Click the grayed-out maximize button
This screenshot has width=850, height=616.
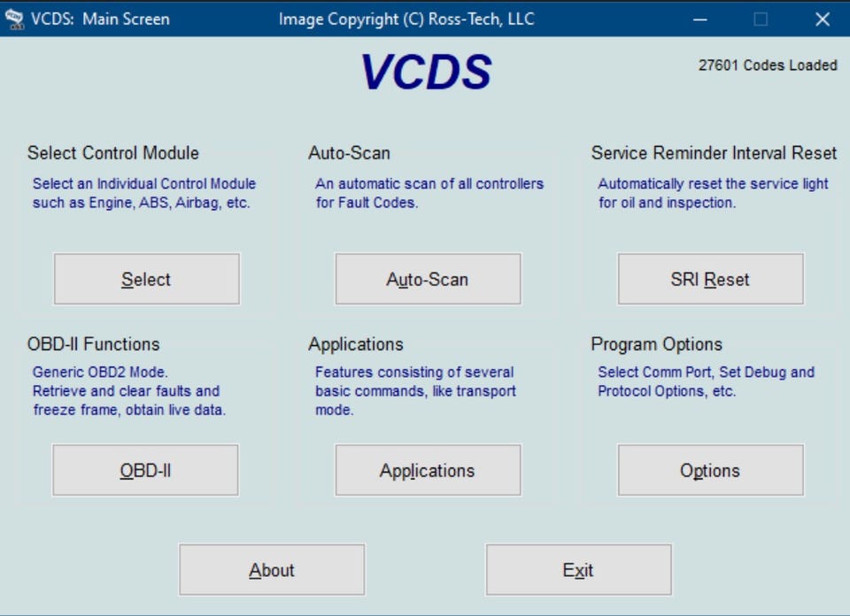(x=761, y=19)
